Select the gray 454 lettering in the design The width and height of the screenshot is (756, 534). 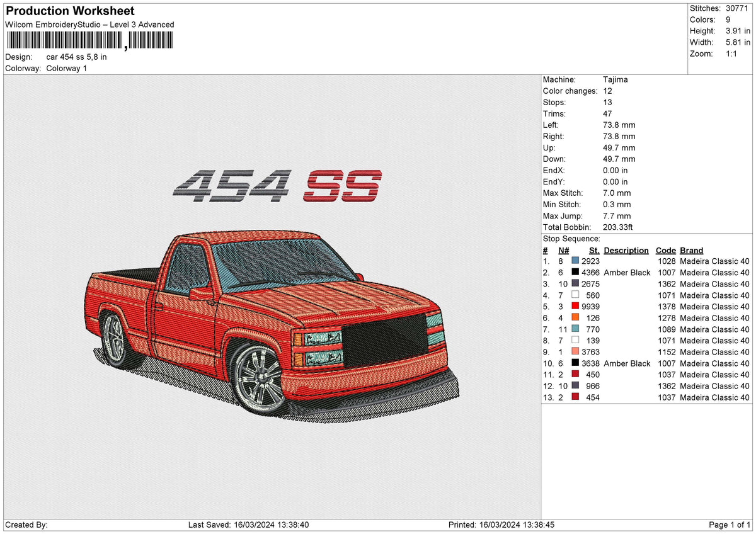231,186
